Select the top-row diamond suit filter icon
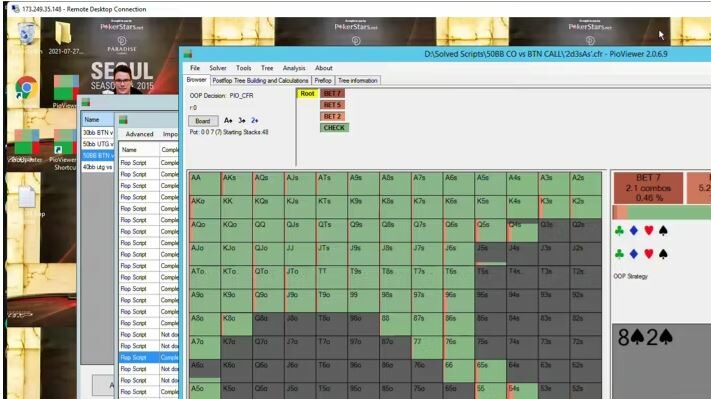This screenshot has width=711, height=399. point(634,231)
